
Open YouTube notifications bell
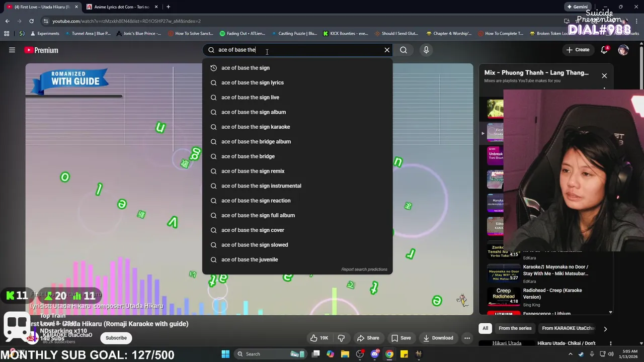(x=605, y=50)
